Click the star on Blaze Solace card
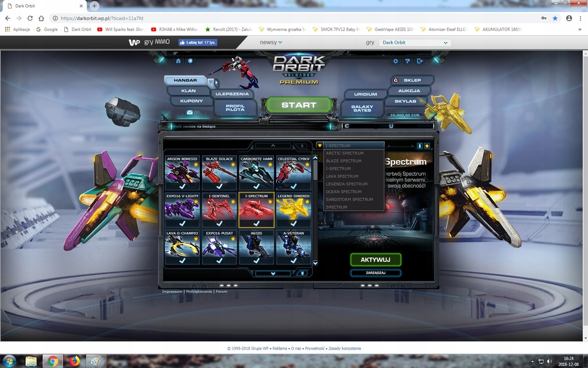 click(233, 164)
